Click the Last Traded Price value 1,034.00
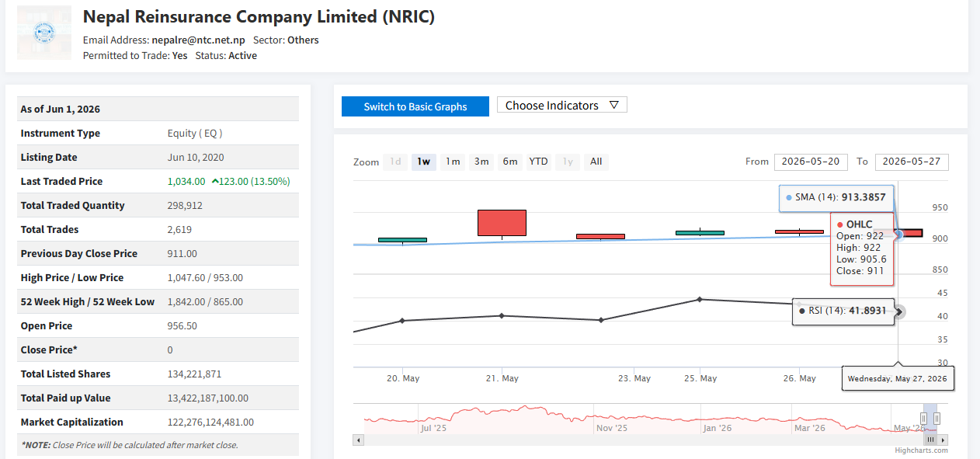The image size is (980, 459). tap(187, 181)
